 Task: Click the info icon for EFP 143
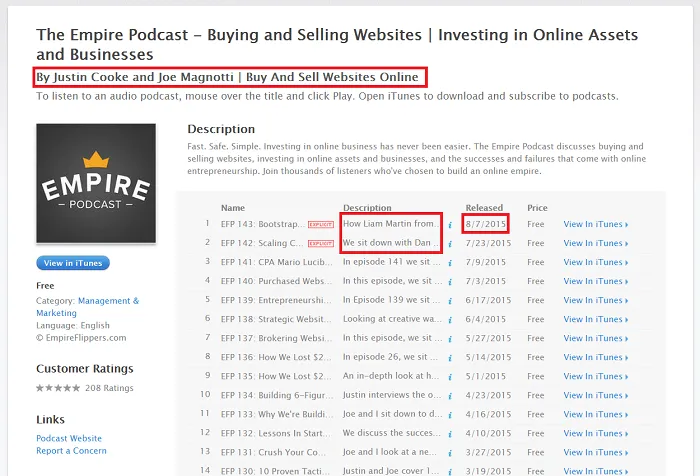(x=450, y=225)
